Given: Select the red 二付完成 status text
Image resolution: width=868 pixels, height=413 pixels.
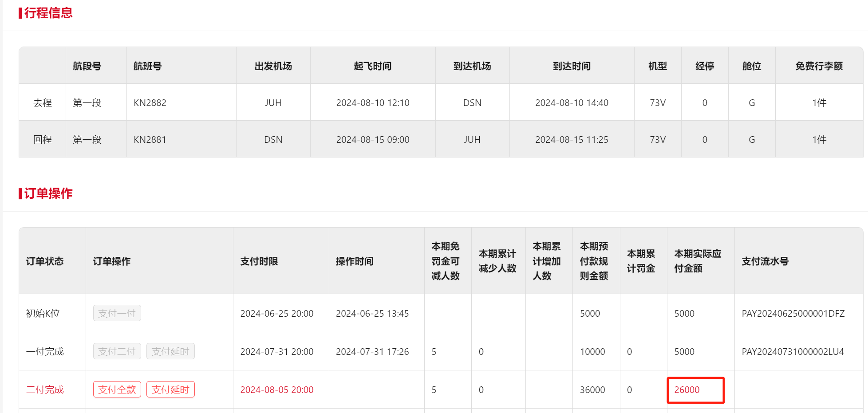Looking at the screenshot, I should (45, 390).
